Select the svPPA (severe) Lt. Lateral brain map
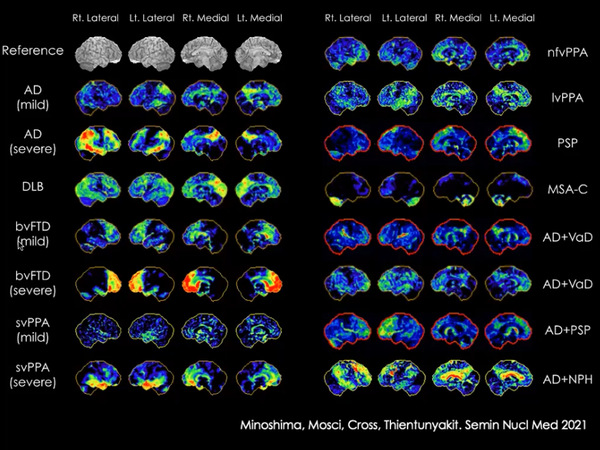The width and height of the screenshot is (600, 450). click(x=152, y=377)
